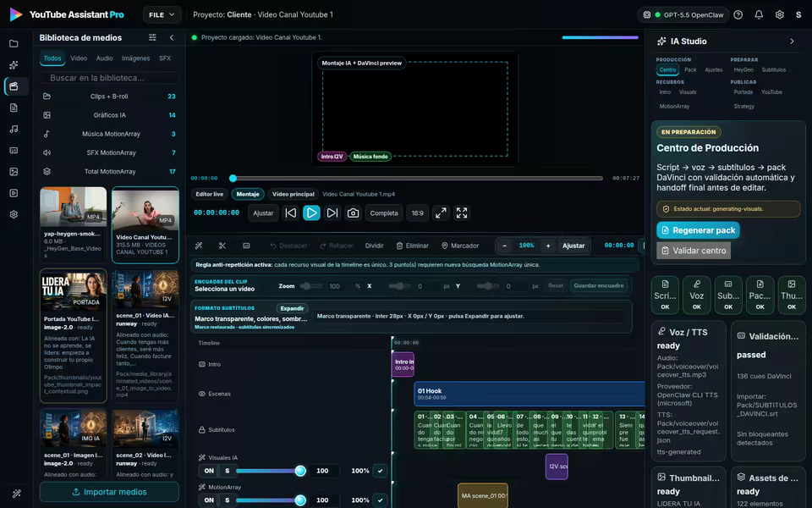
Task: Open the script document sidebar icon
Action: [14, 108]
